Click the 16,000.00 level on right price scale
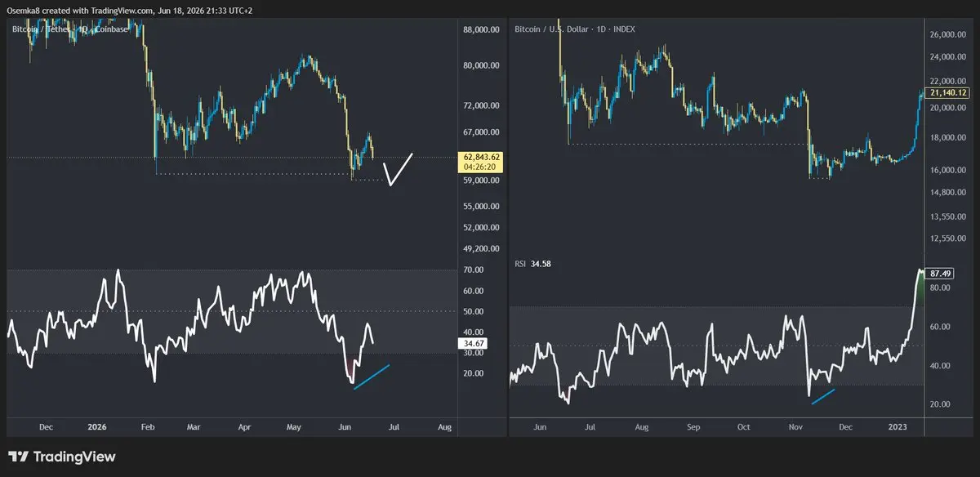This screenshot has height=477, width=980. coord(948,170)
